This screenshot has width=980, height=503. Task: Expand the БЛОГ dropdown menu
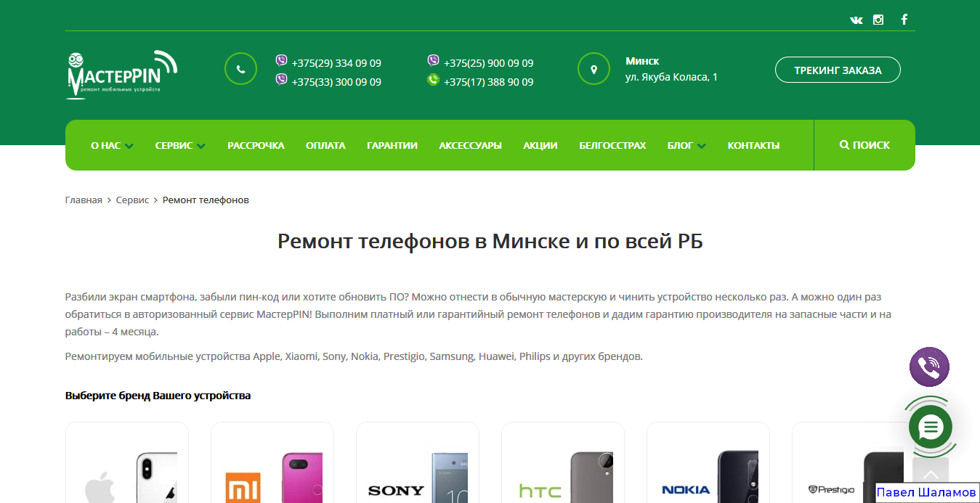tap(687, 145)
